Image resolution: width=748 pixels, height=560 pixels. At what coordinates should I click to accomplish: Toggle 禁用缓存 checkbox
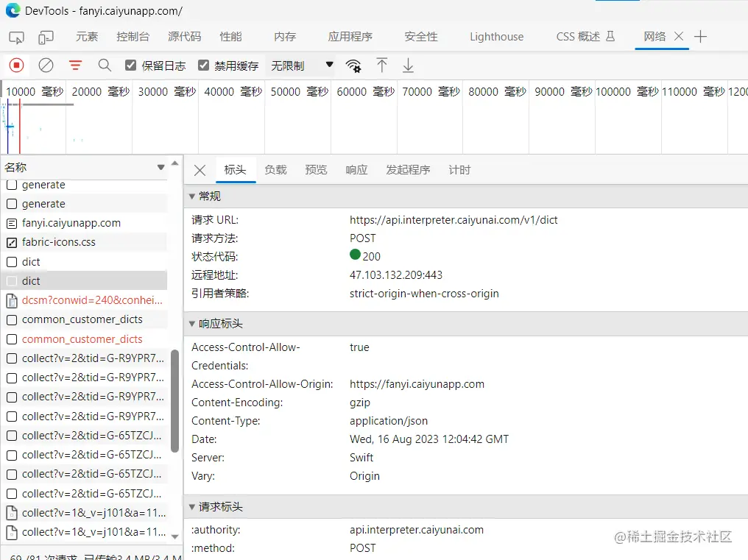point(204,65)
